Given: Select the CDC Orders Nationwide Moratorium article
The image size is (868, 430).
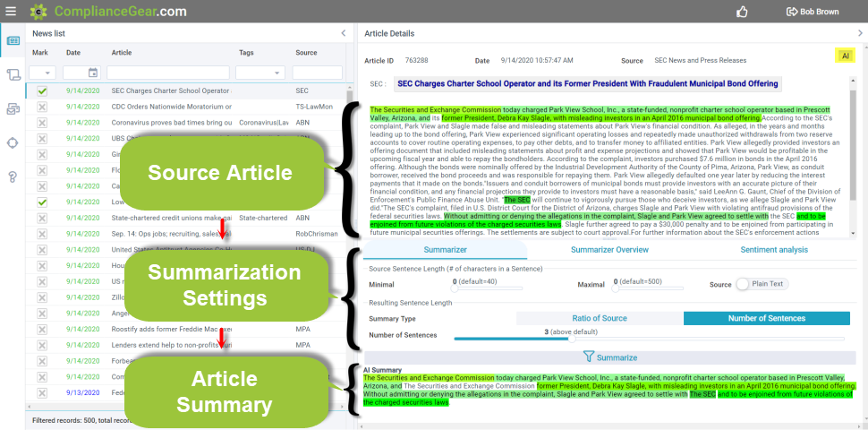Looking at the screenshot, I should point(172,107).
